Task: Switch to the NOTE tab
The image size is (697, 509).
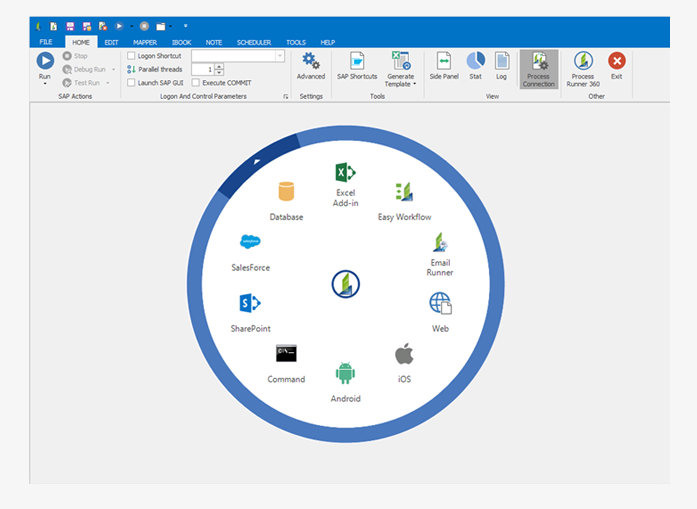Action: pos(213,42)
